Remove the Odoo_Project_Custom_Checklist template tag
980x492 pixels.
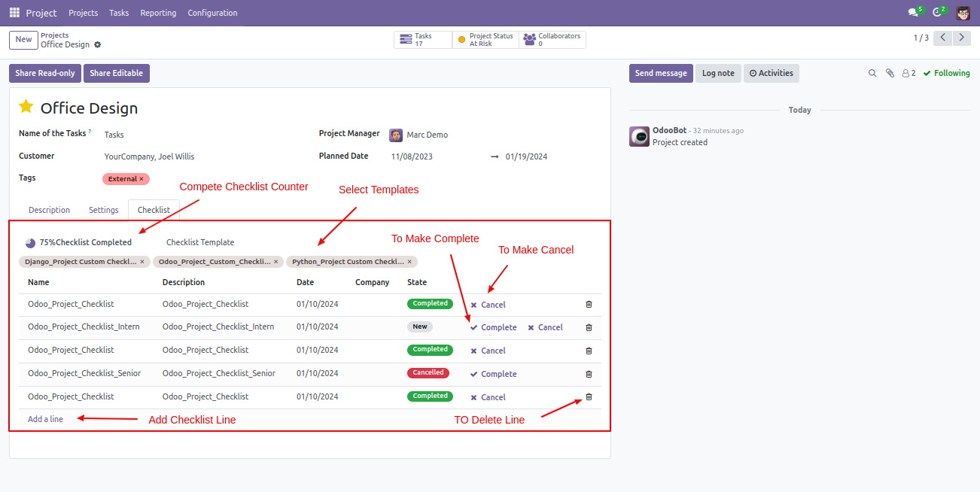coord(275,262)
